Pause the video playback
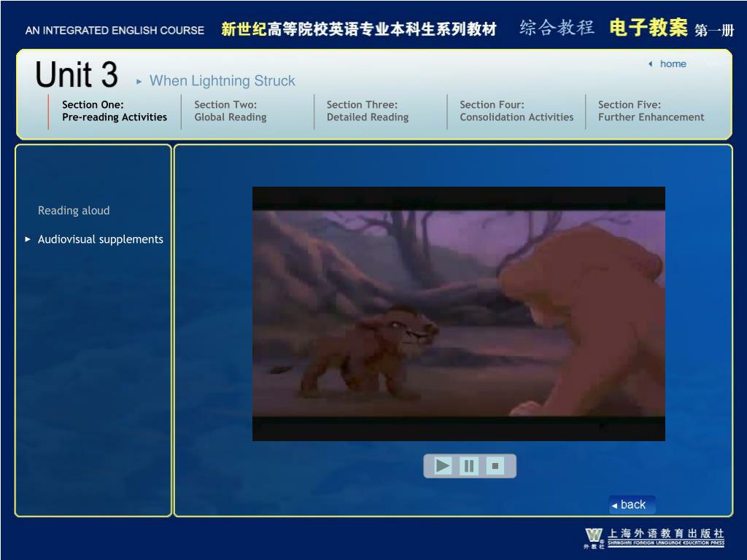747x560 pixels. (469, 466)
